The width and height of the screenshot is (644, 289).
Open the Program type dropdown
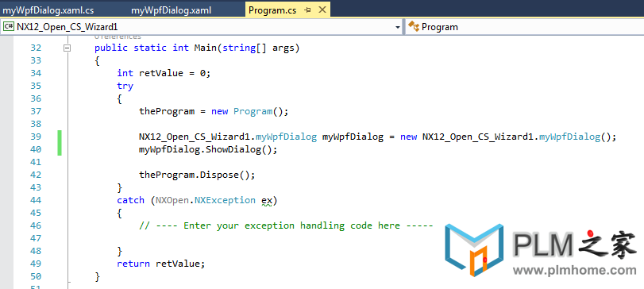click(524, 27)
